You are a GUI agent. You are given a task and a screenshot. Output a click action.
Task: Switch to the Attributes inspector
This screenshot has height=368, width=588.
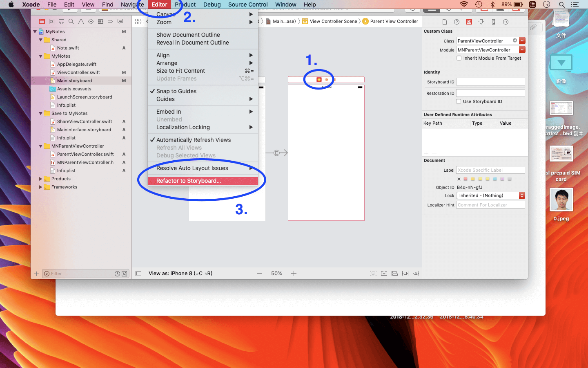[x=481, y=22]
